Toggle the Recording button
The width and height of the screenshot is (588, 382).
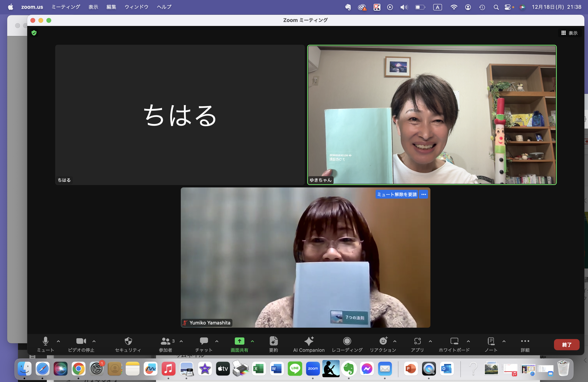coord(347,341)
